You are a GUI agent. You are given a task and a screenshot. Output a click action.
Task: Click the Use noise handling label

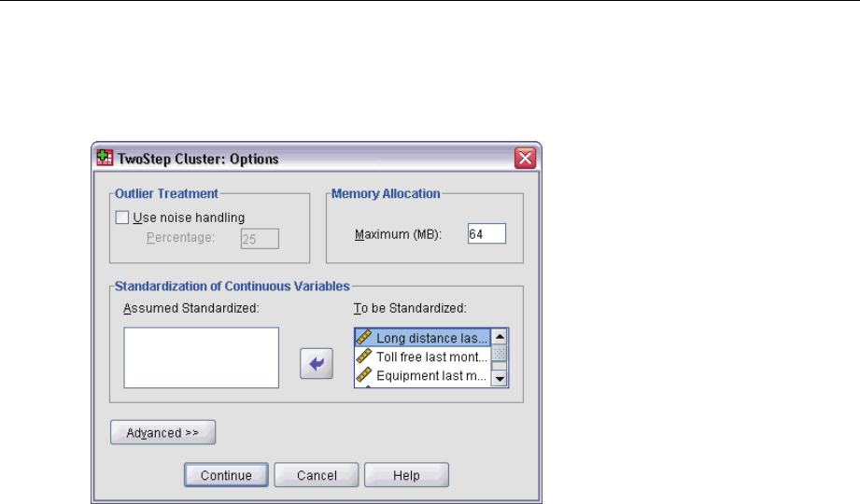pyautogui.click(x=189, y=217)
